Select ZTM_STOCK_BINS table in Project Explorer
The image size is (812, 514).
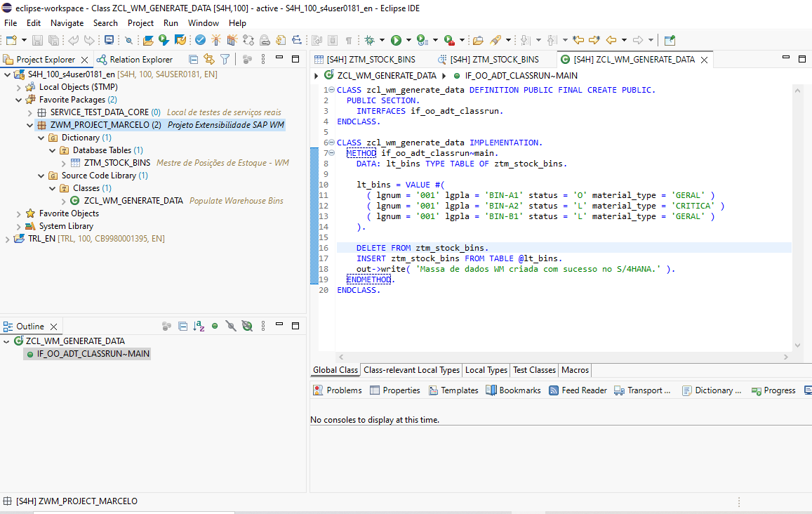[x=117, y=163]
